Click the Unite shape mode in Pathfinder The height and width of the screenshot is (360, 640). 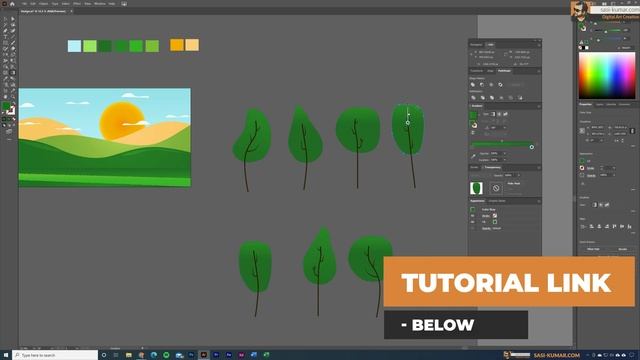473,84
